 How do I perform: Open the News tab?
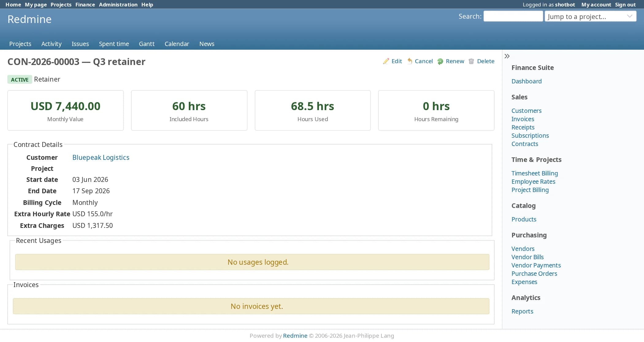(207, 44)
